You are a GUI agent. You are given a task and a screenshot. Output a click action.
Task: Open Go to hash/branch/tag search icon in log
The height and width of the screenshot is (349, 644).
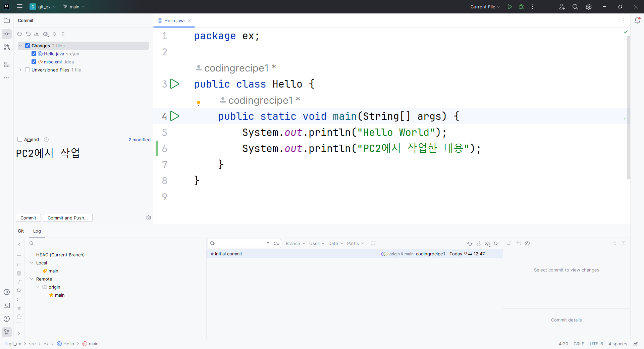pos(496,244)
